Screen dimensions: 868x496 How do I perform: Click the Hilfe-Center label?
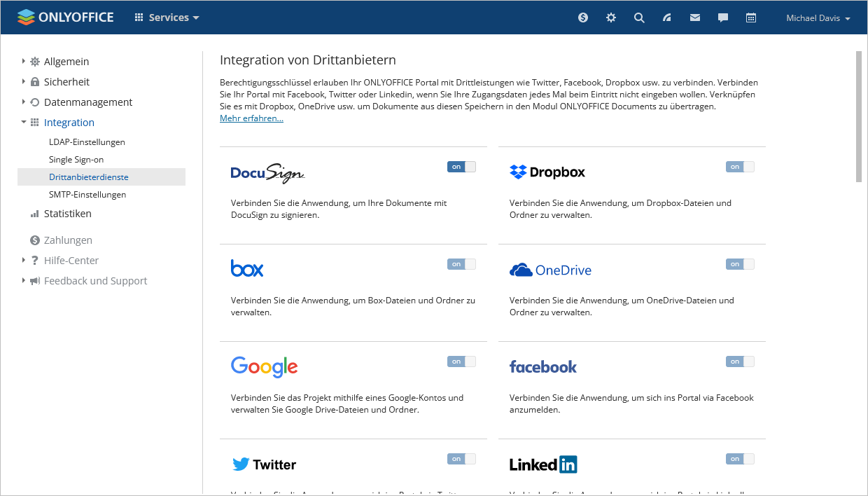click(71, 261)
